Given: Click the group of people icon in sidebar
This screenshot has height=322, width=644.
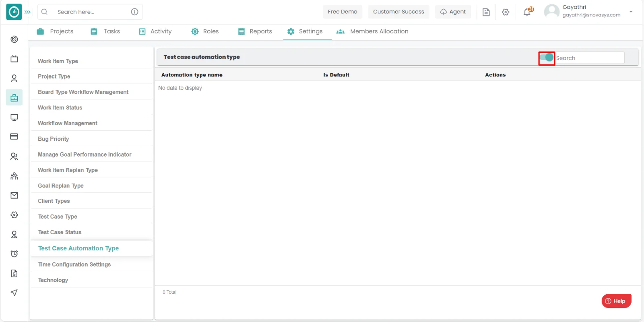Looking at the screenshot, I should (14, 176).
